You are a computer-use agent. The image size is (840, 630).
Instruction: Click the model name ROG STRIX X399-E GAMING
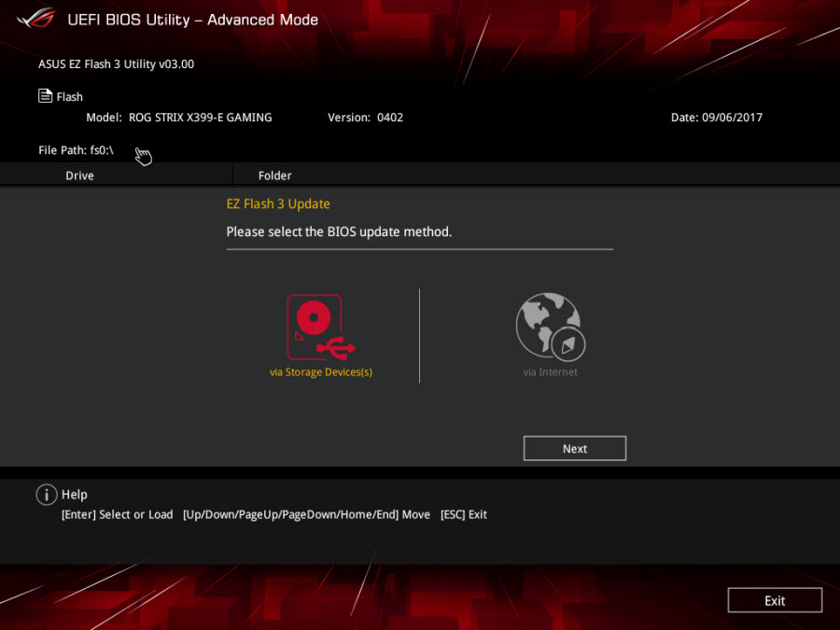pos(201,118)
